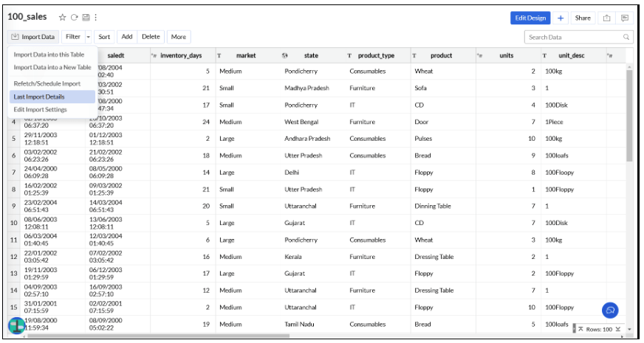Click the search magnifier icon
Image resolution: width=644 pixels, height=343 pixels.
pyautogui.click(x=626, y=37)
